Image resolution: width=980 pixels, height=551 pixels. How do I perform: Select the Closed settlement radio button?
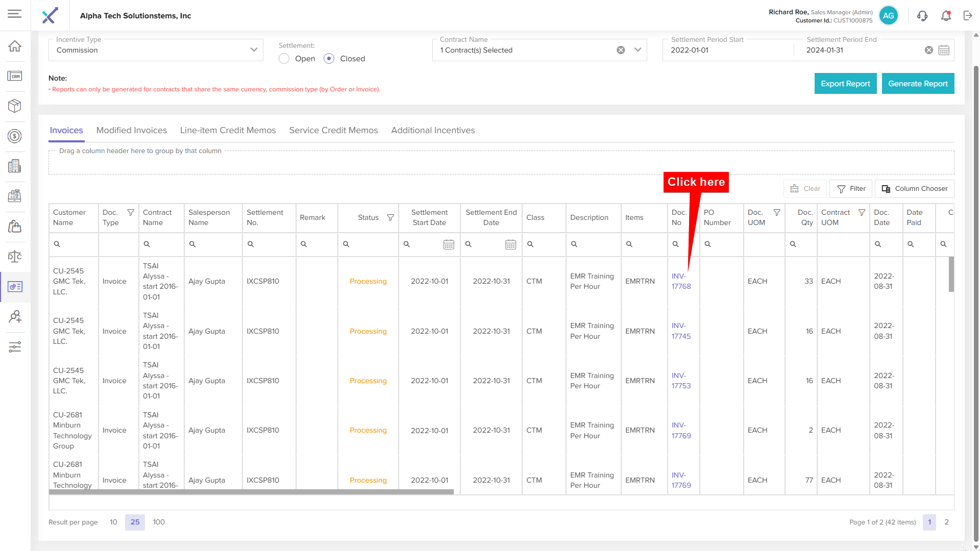[x=329, y=59]
